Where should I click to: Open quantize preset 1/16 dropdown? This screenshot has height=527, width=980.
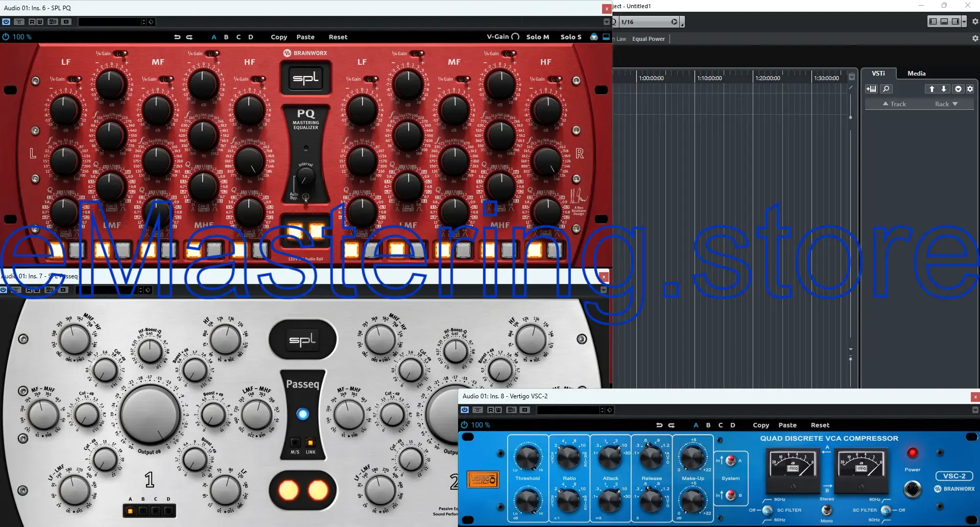tap(674, 22)
